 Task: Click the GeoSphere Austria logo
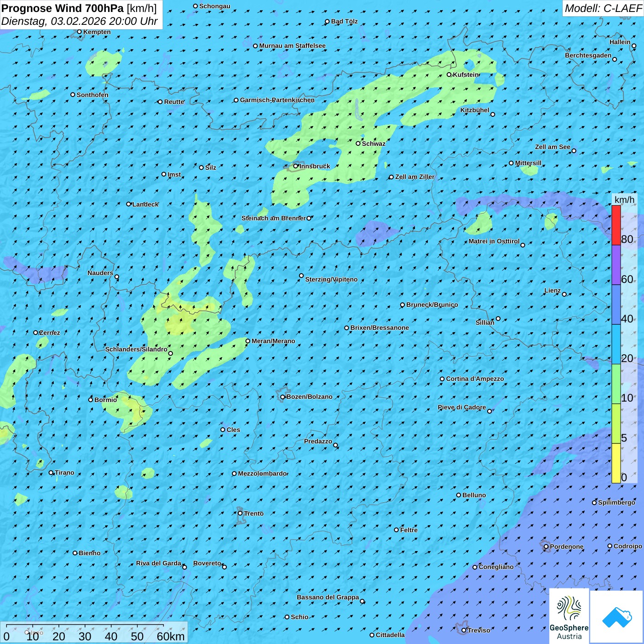[569, 615]
